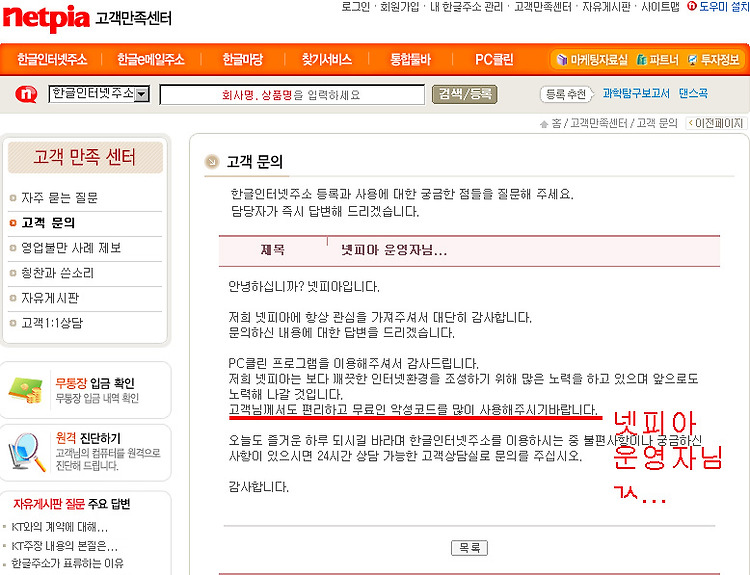Go back with 이전페이지 button
This screenshot has width=750, height=575.
(716, 123)
